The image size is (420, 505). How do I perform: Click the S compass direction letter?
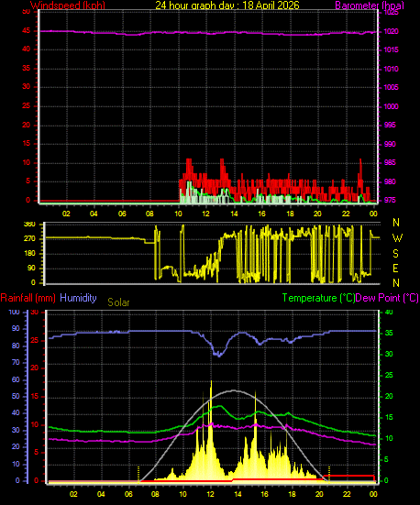click(x=396, y=254)
